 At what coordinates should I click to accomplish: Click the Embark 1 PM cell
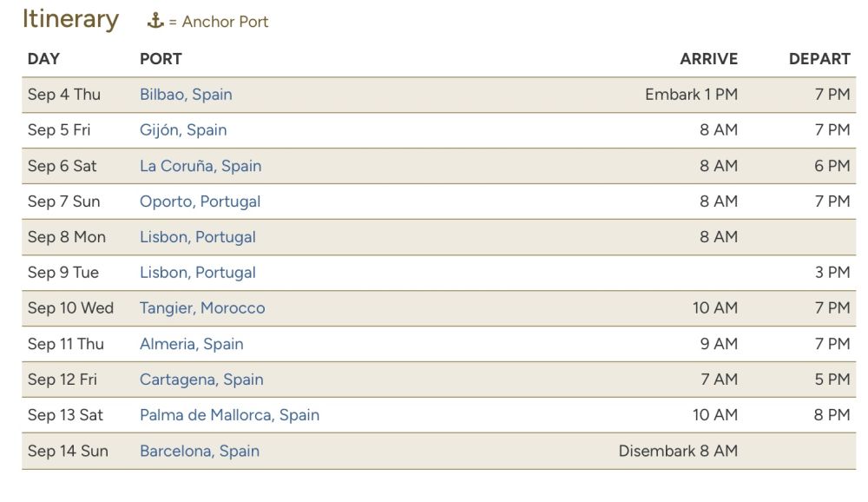click(x=691, y=95)
